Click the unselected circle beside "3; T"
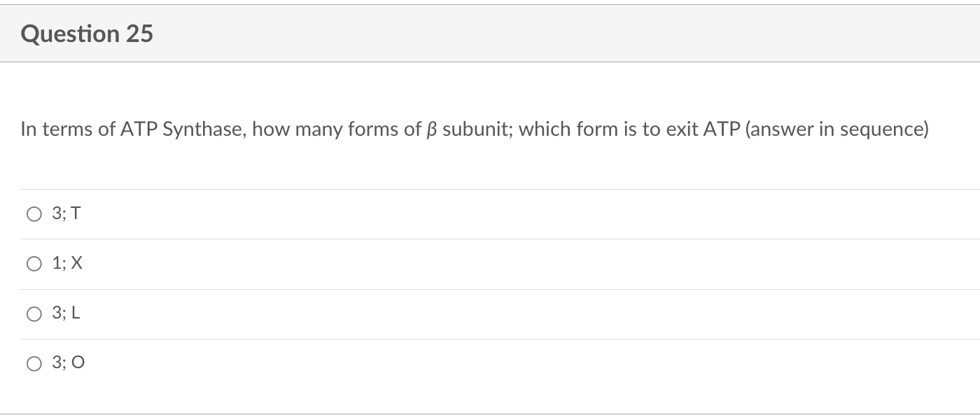Image resolution: width=980 pixels, height=420 pixels. point(34,213)
